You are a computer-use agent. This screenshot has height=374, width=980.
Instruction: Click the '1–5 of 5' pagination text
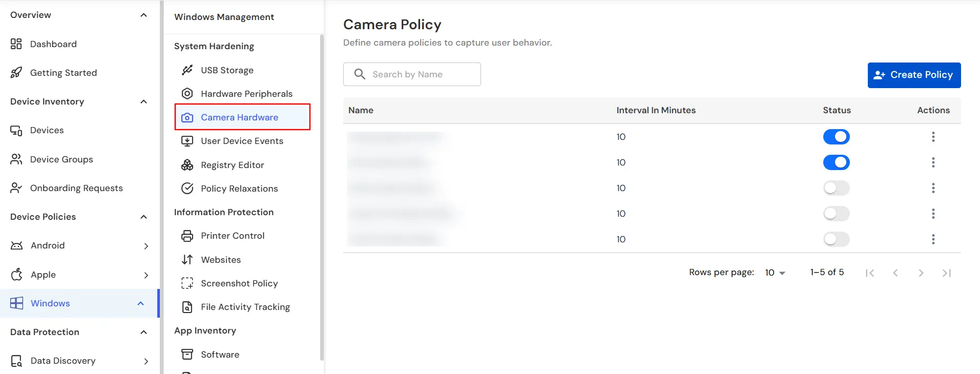pyautogui.click(x=827, y=272)
